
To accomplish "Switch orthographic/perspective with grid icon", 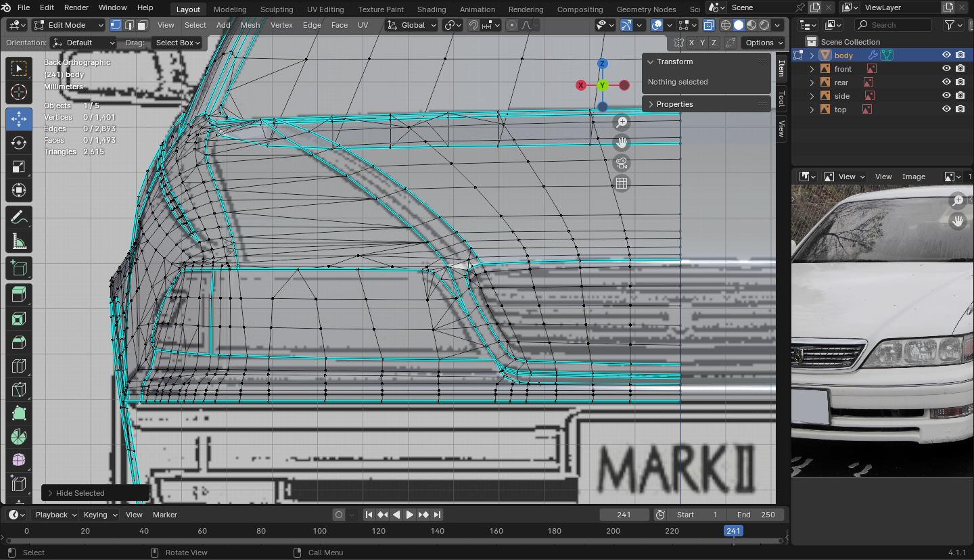I will 622,183.
